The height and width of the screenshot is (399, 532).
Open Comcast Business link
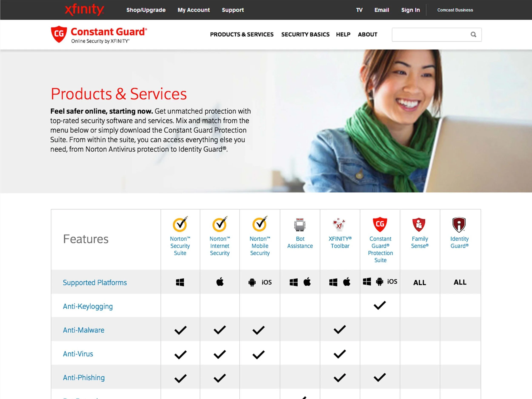(x=455, y=10)
